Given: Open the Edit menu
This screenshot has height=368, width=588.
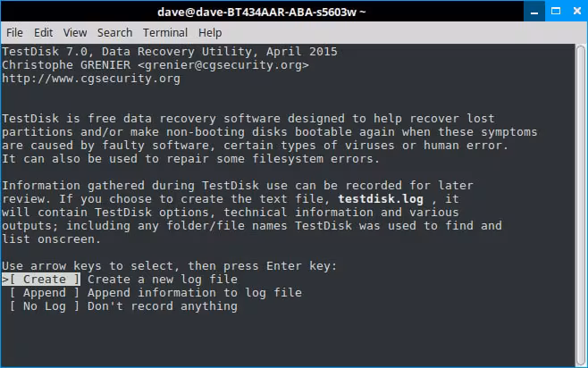Looking at the screenshot, I should pos(44,32).
